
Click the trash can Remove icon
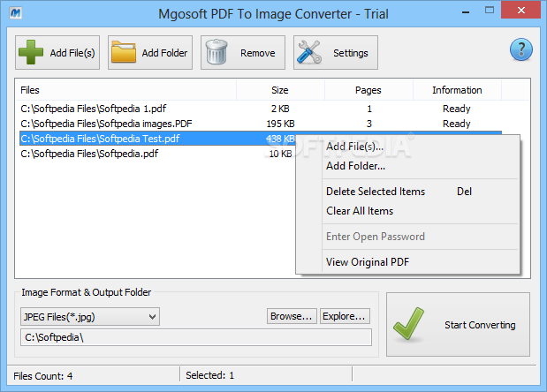coord(217,52)
